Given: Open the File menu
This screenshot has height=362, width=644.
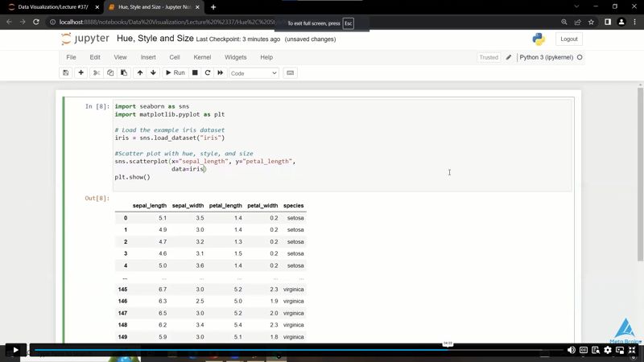Looking at the screenshot, I should (71, 57).
